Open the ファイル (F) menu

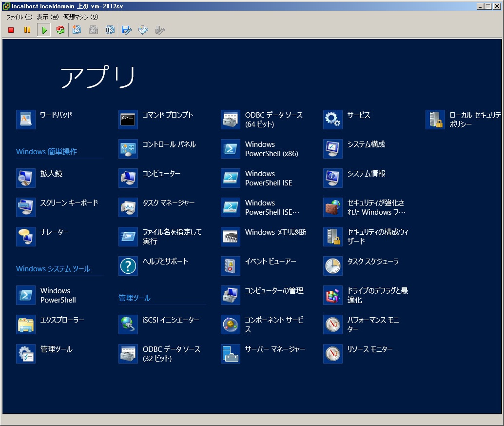pos(19,17)
